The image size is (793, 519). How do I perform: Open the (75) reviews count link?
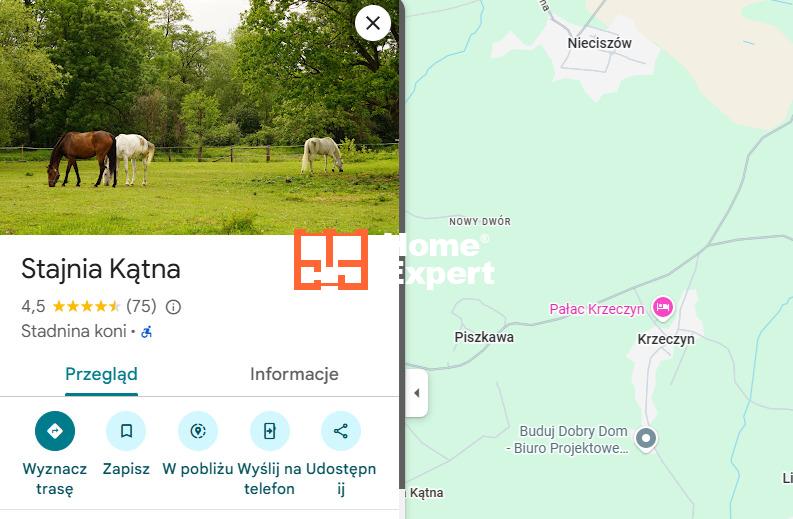(x=141, y=306)
